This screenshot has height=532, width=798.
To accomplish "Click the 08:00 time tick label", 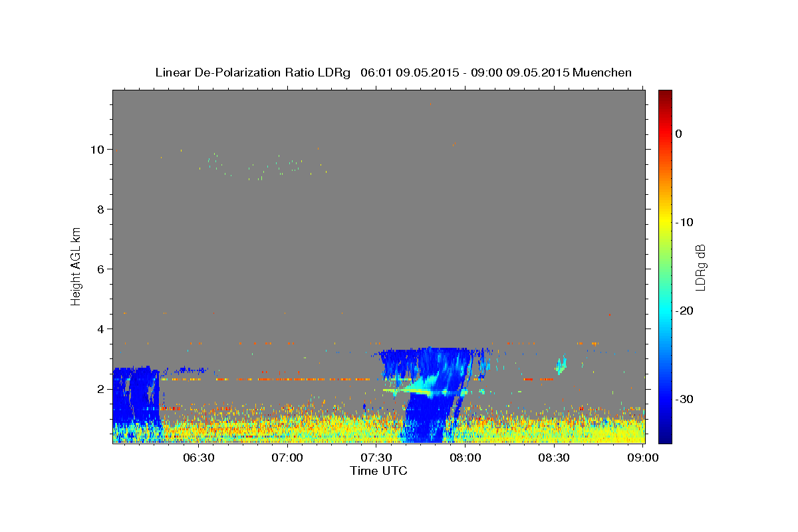I will click(465, 458).
